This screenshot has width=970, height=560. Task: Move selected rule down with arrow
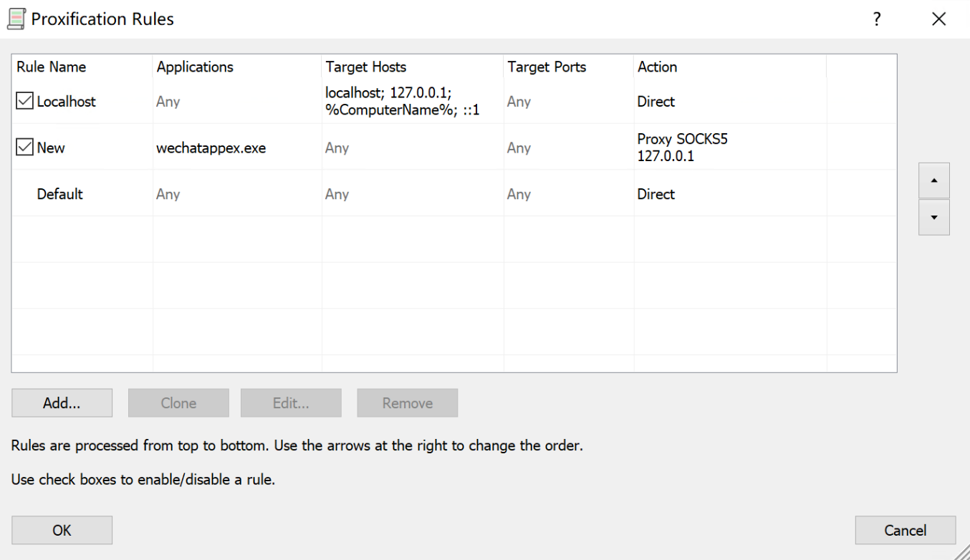pos(933,217)
